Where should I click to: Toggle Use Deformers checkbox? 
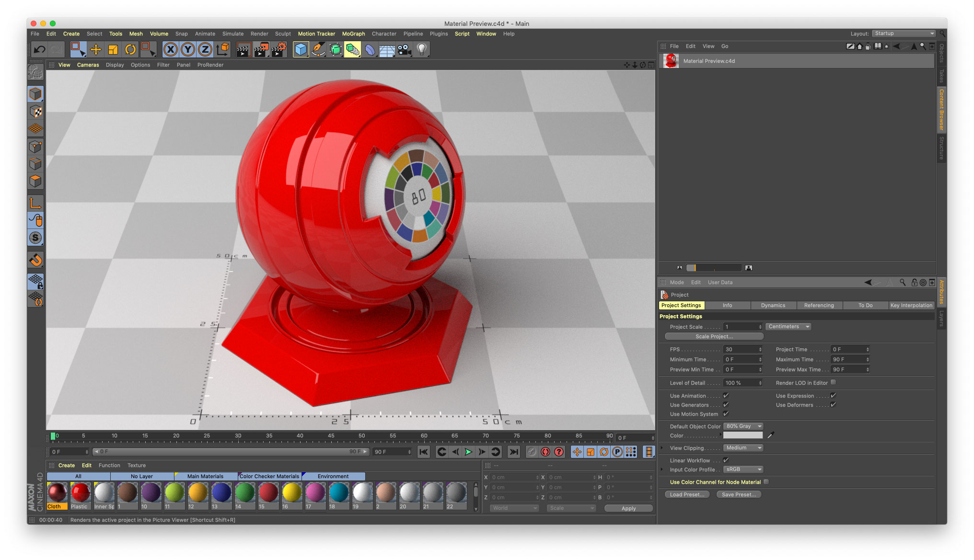click(833, 405)
